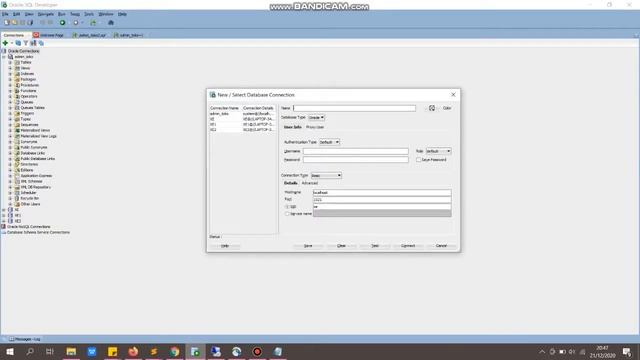Expand the XE1 connection node

click(x=4, y=215)
